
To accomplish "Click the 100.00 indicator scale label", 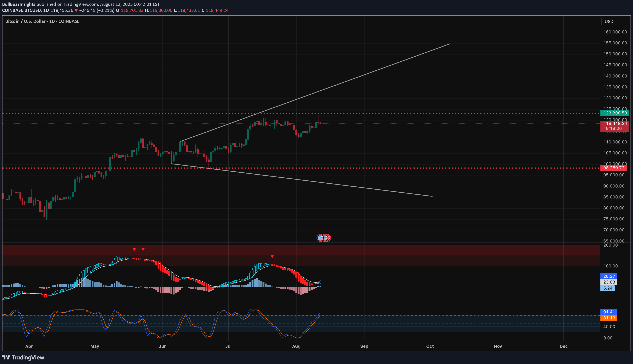I will (611, 266).
